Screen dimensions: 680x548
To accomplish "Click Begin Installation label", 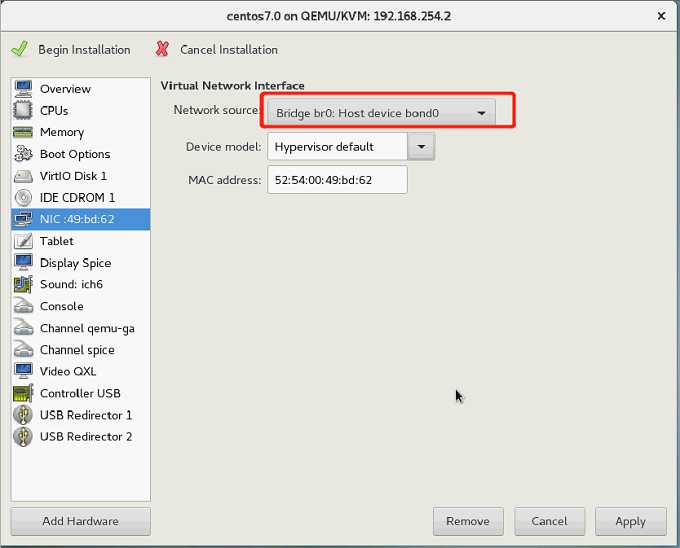I will 84,50.
